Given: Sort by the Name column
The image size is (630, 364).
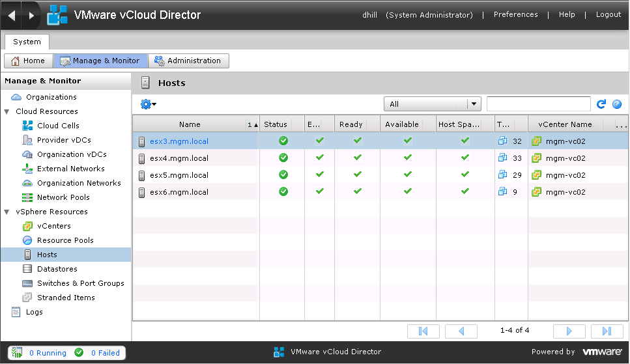Looking at the screenshot, I should (190, 124).
